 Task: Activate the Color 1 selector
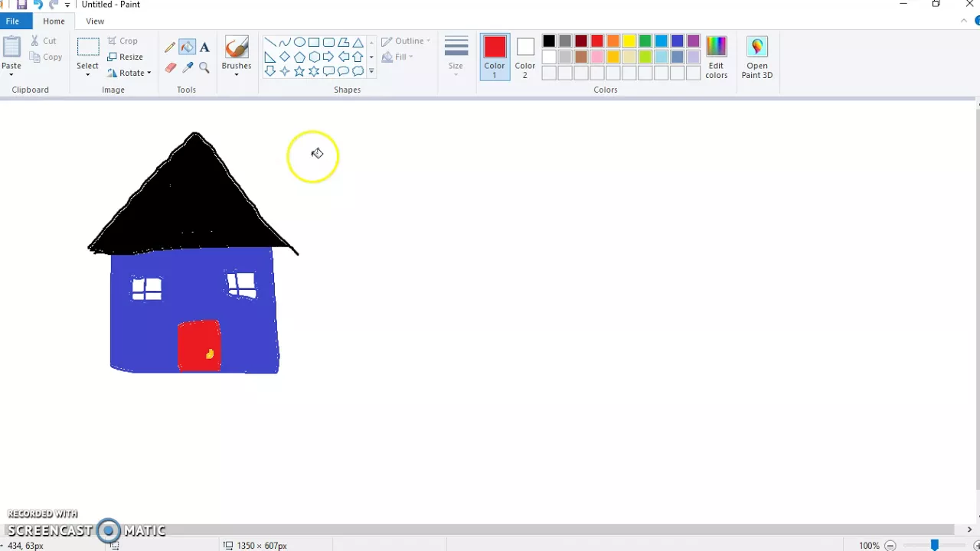coord(495,57)
